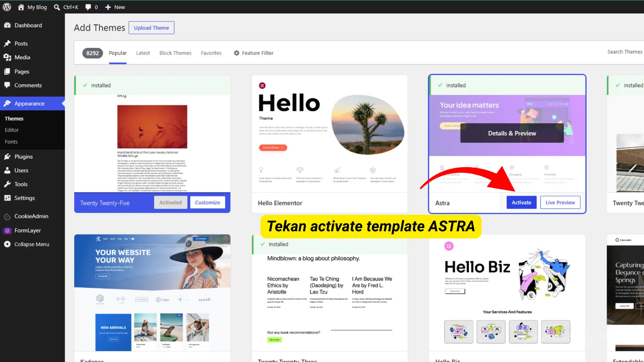Click the Feature Filter gear icon

[236, 53]
